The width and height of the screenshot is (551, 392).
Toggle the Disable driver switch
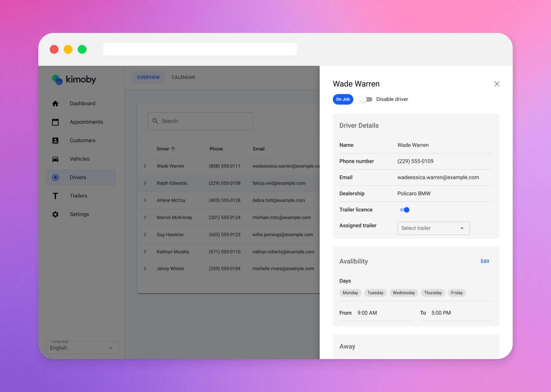[366, 99]
